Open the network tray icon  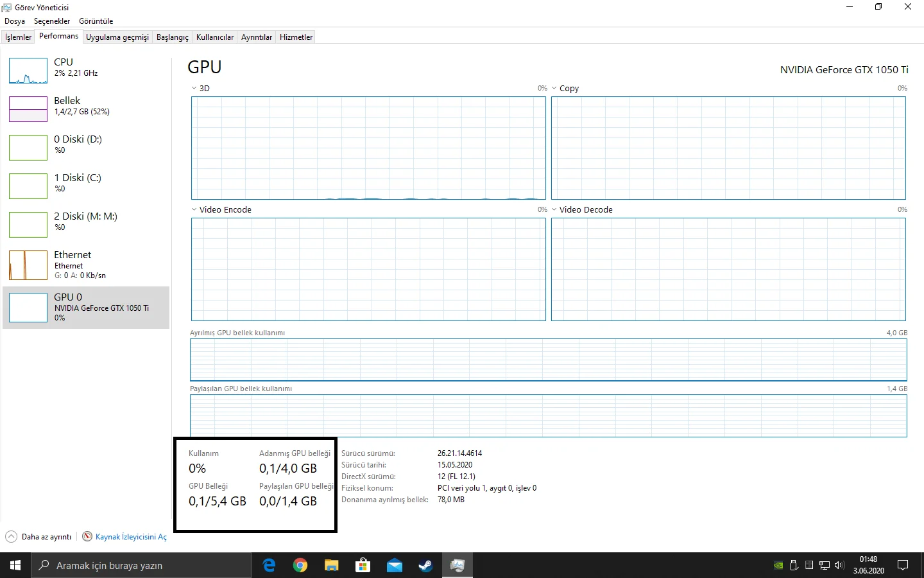825,566
